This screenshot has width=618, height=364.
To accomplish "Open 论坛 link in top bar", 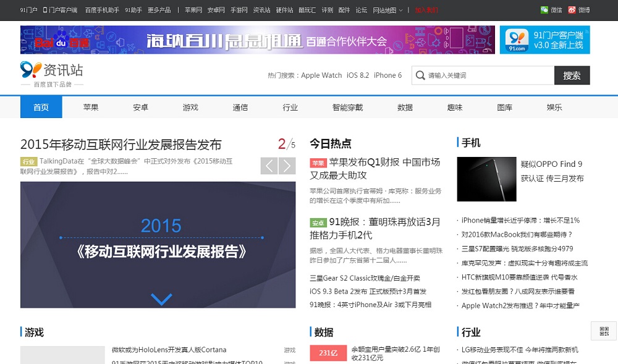I will coord(361,11).
